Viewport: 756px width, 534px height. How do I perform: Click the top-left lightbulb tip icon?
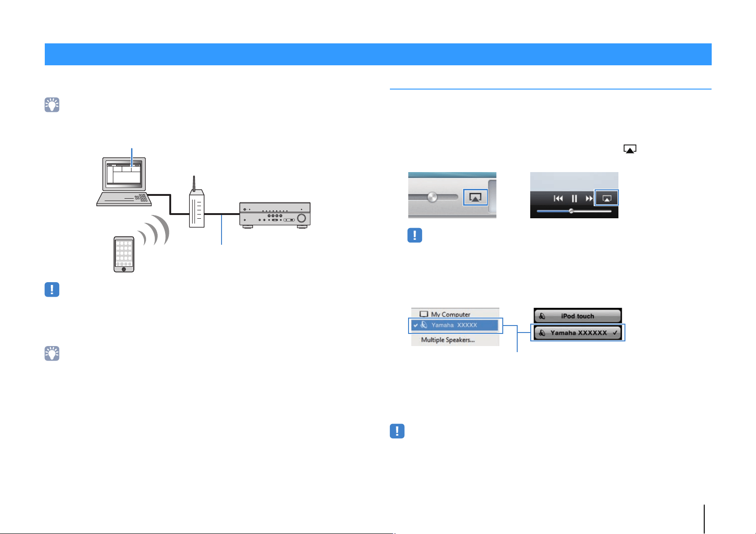[x=52, y=105]
